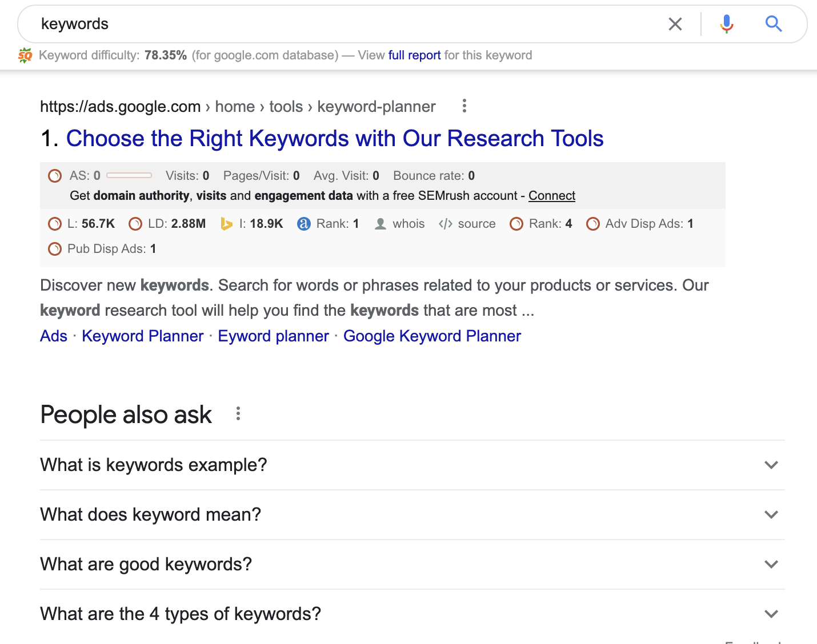Open whois person icon

[380, 224]
